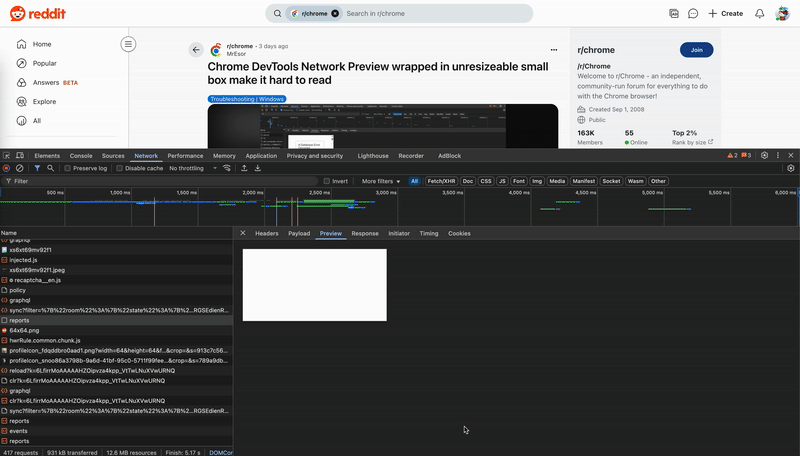
Task: Filter requests by Doc type
Action: click(468, 181)
